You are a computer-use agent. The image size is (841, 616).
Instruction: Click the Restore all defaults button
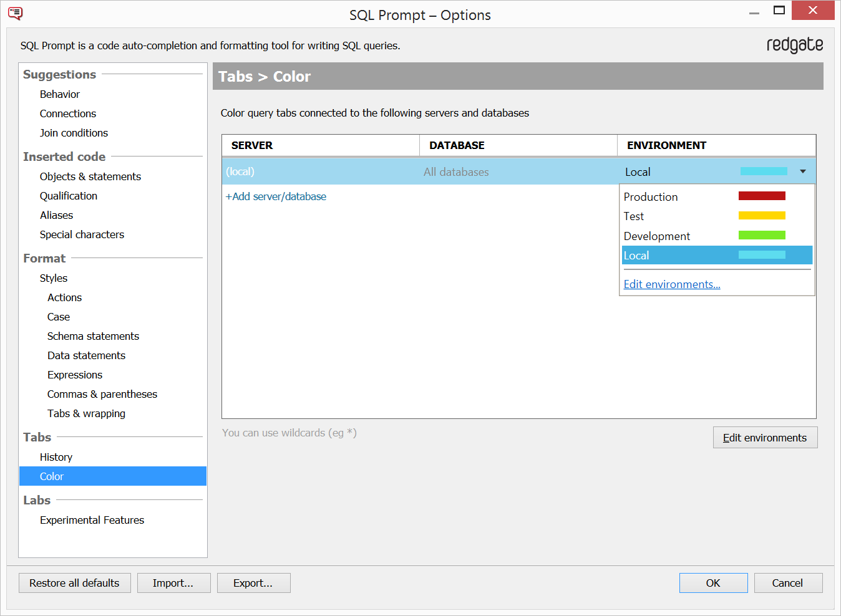pyautogui.click(x=74, y=583)
